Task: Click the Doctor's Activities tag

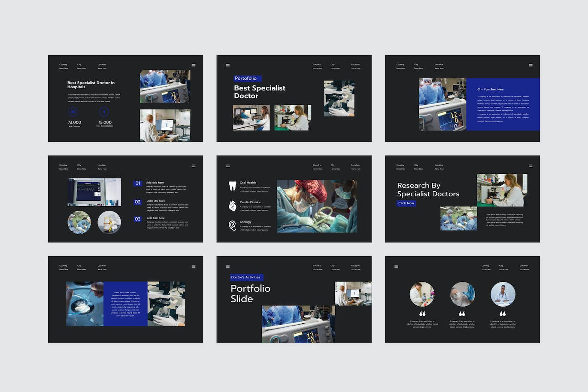Action: click(246, 277)
